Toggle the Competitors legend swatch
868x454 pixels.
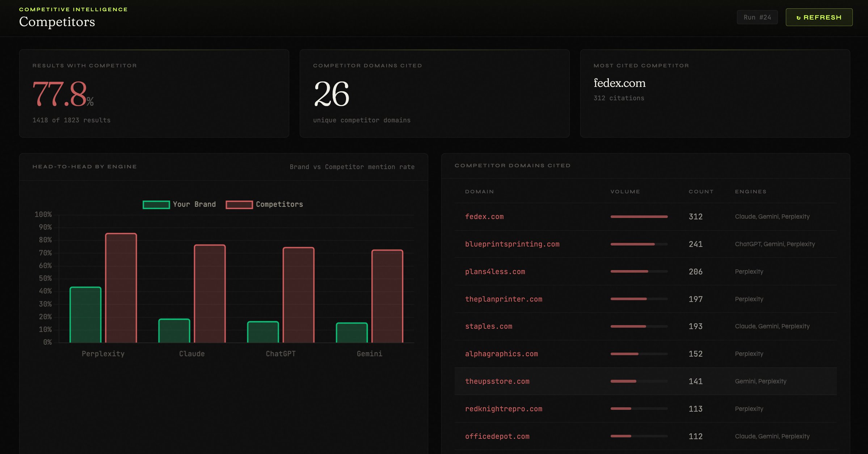[x=239, y=205]
